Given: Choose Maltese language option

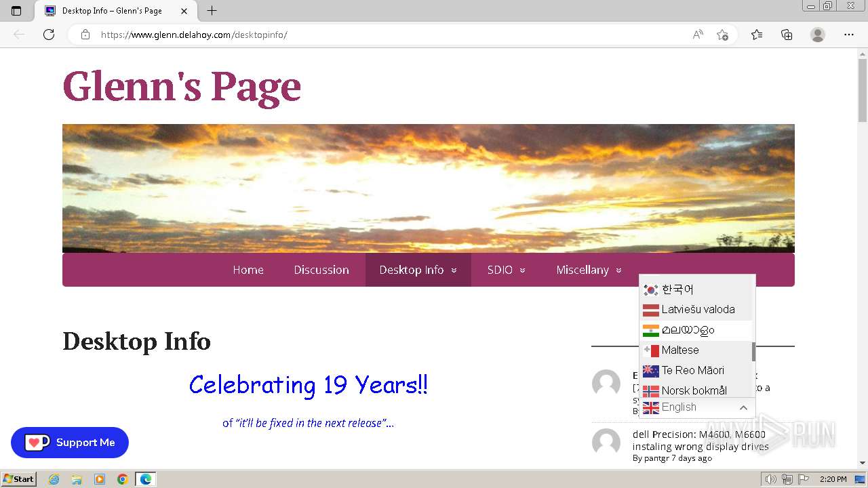Looking at the screenshot, I should click(696, 350).
